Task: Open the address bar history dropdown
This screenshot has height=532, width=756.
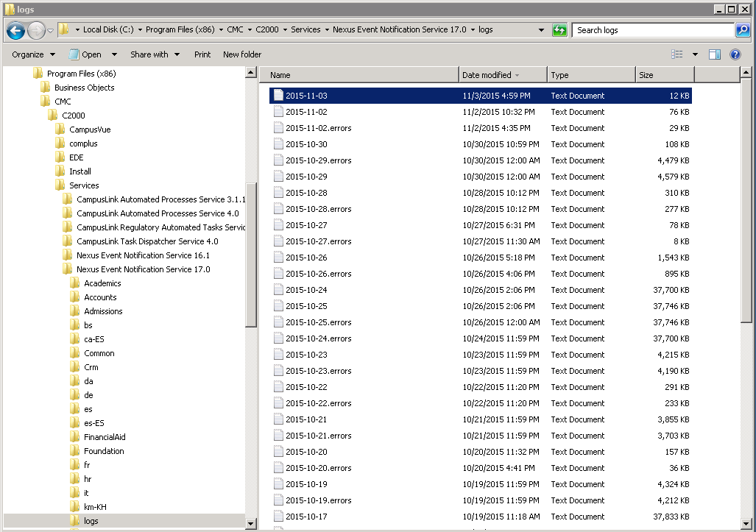Action: point(542,30)
